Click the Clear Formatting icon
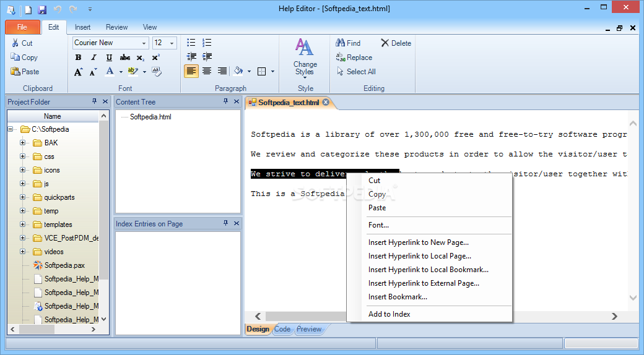Screen dimensions: 644x355 (x=157, y=71)
